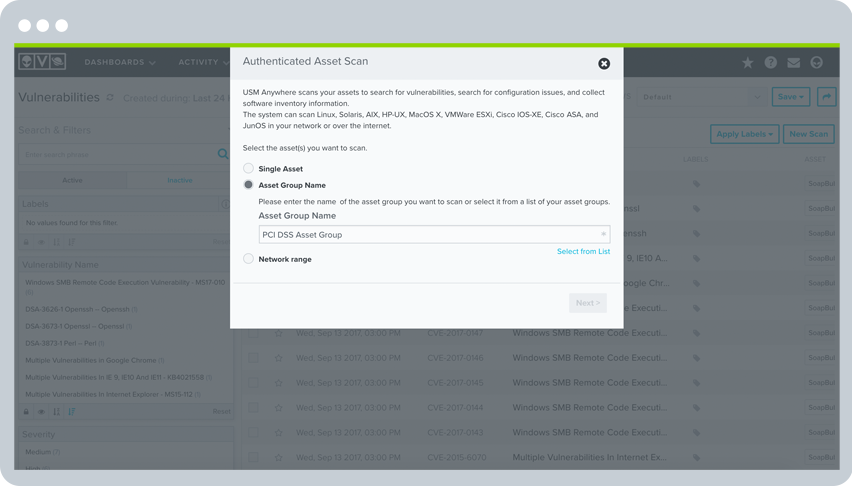The width and height of the screenshot is (852, 489).
Task: Open the Select from List link
Action: pos(583,251)
